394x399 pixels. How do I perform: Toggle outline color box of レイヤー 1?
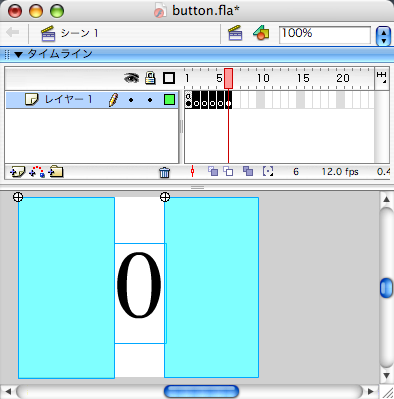tap(169, 100)
